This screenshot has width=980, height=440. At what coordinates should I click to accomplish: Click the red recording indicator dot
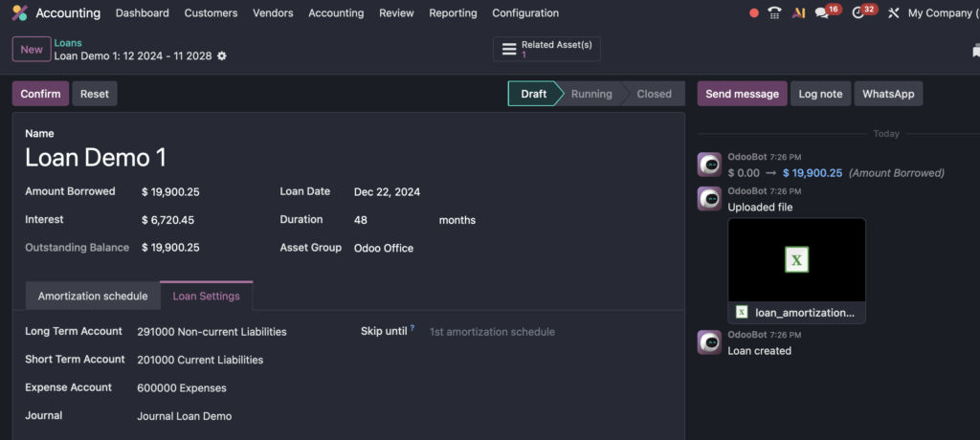click(754, 13)
